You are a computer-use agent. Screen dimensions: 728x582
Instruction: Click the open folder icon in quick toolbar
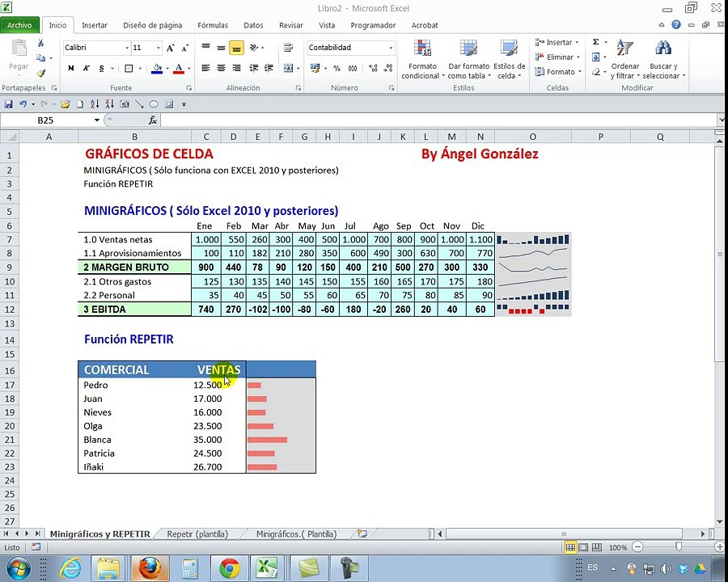tap(66, 104)
